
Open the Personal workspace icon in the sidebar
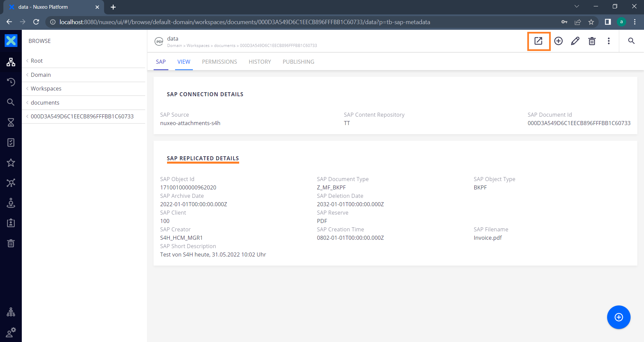tap(11, 203)
